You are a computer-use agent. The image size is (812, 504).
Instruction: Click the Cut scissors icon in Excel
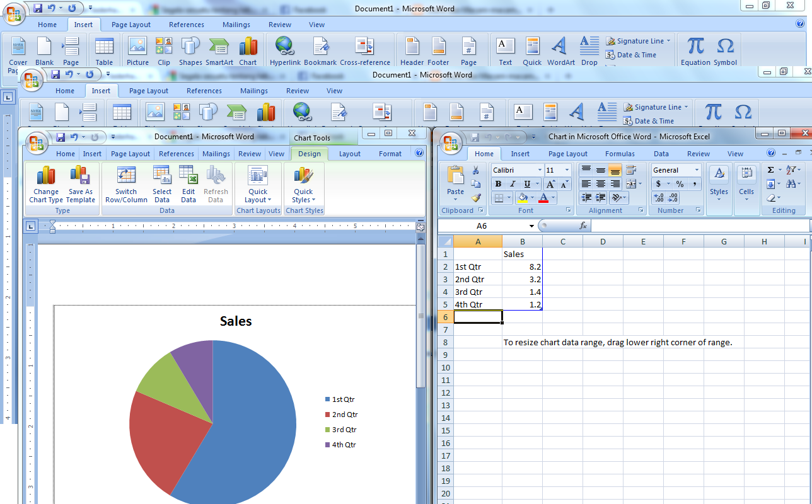(x=476, y=171)
